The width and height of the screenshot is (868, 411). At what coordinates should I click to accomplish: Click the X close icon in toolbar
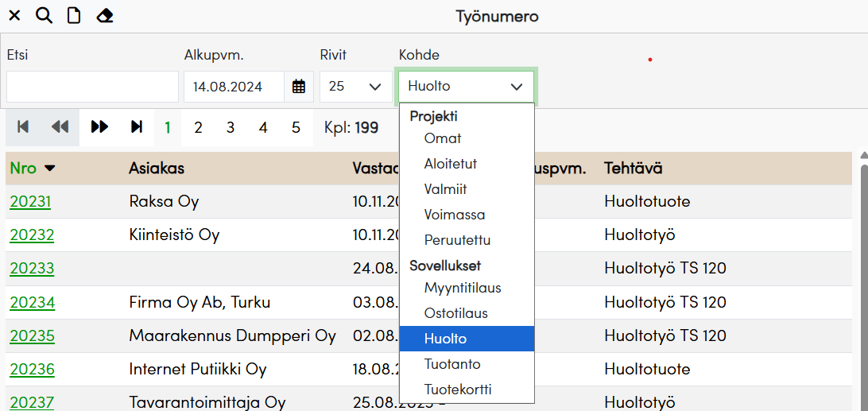point(14,16)
